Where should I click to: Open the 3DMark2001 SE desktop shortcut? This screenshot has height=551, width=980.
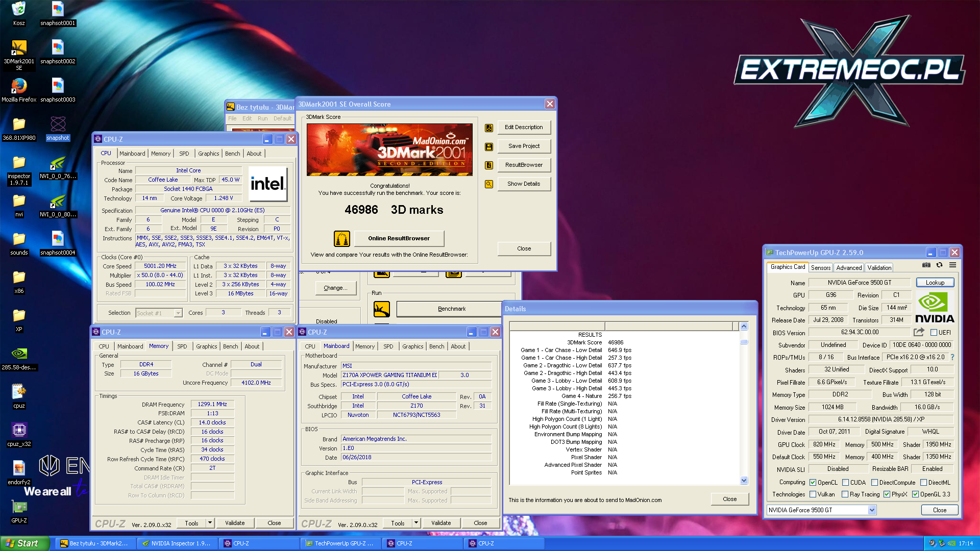click(x=19, y=47)
